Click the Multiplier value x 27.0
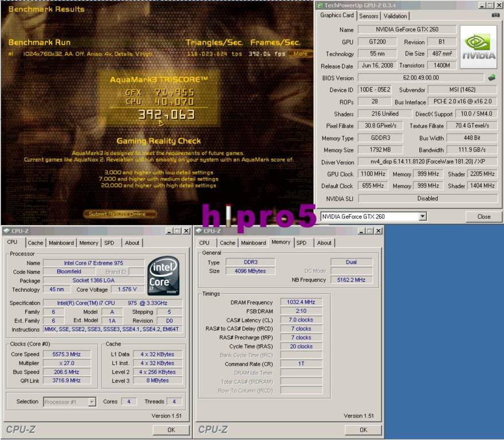 66,363
